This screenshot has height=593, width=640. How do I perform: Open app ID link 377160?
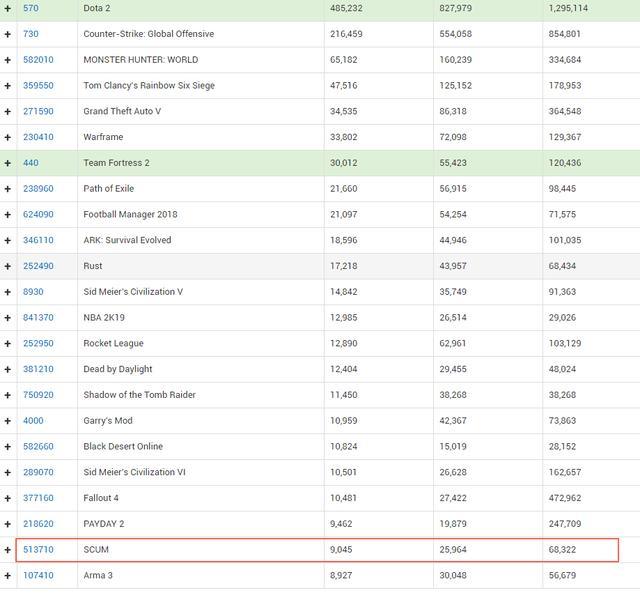(x=38, y=498)
